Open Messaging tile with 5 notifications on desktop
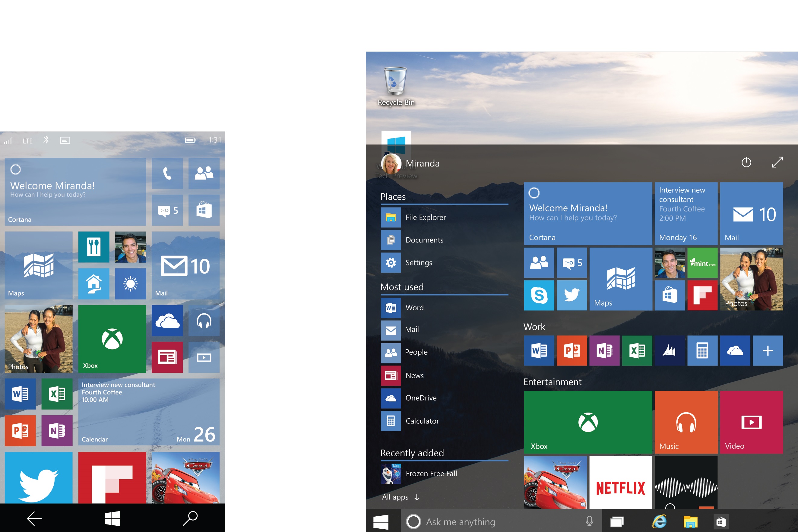The height and width of the screenshot is (532, 798). (x=572, y=263)
